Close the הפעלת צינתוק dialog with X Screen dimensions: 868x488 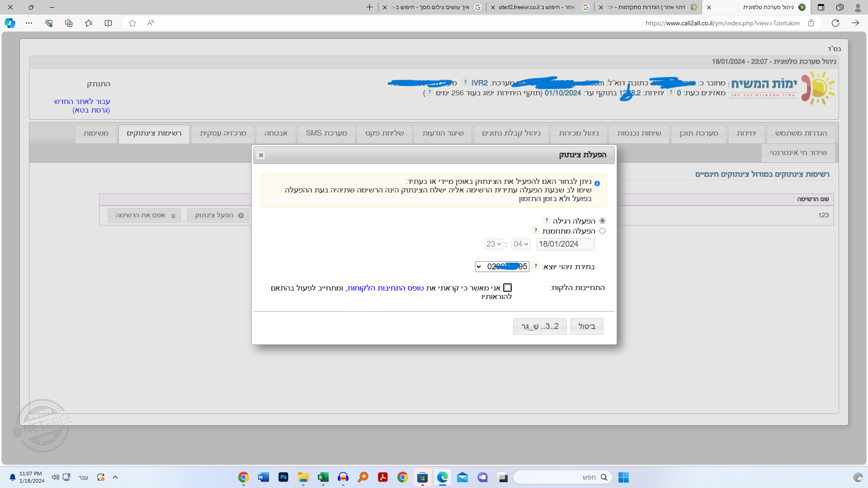click(261, 155)
